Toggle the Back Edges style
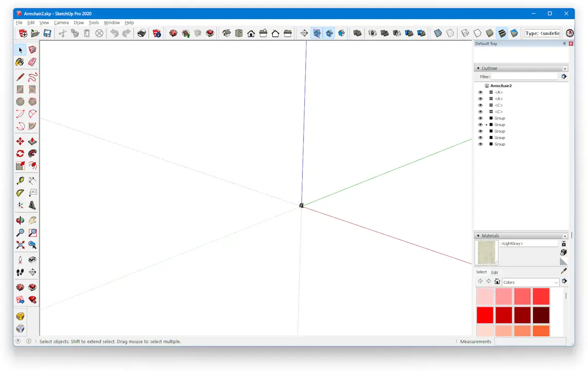 click(x=450, y=33)
